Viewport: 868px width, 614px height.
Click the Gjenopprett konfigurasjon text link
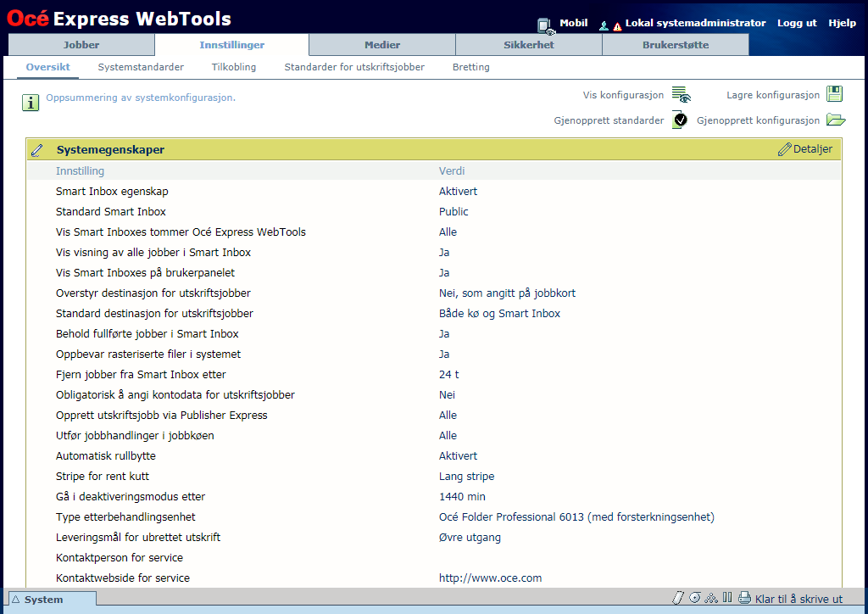pyautogui.click(x=758, y=120)
